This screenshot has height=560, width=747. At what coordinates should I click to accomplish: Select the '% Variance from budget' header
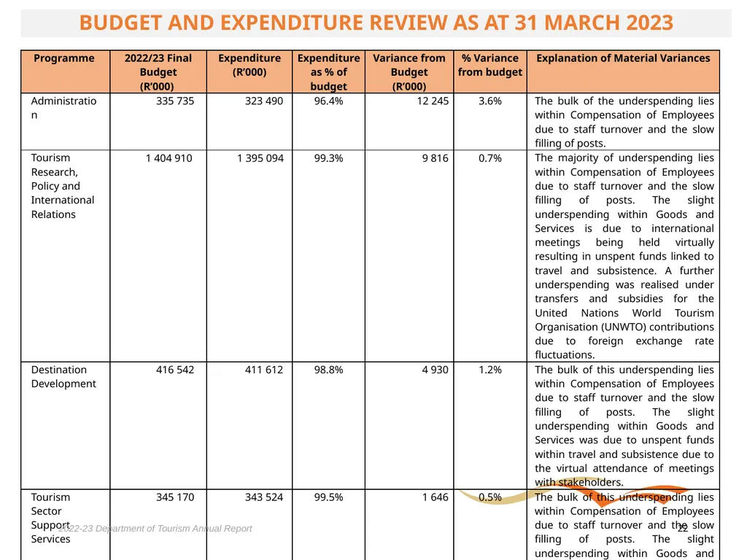[489, 65]
